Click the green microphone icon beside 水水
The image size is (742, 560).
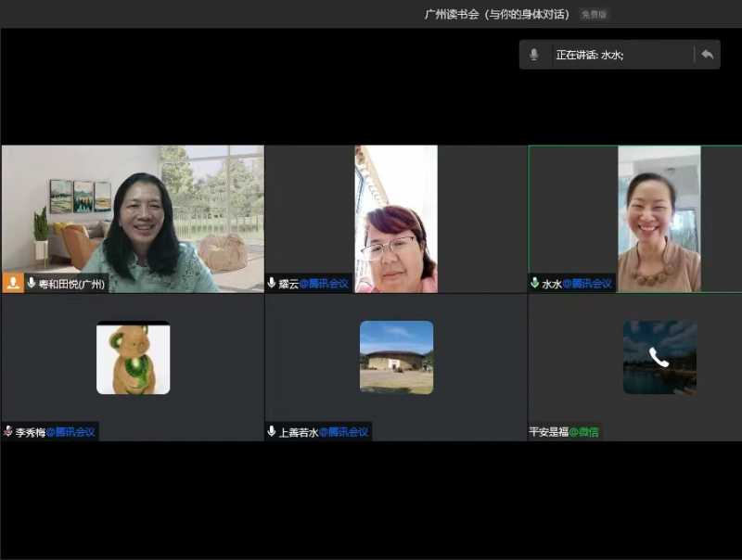coord(535,283)
